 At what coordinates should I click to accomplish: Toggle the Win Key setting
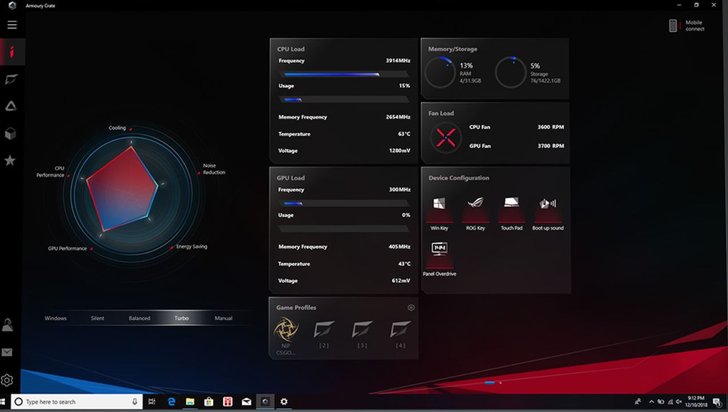click(x=439, y=213)
